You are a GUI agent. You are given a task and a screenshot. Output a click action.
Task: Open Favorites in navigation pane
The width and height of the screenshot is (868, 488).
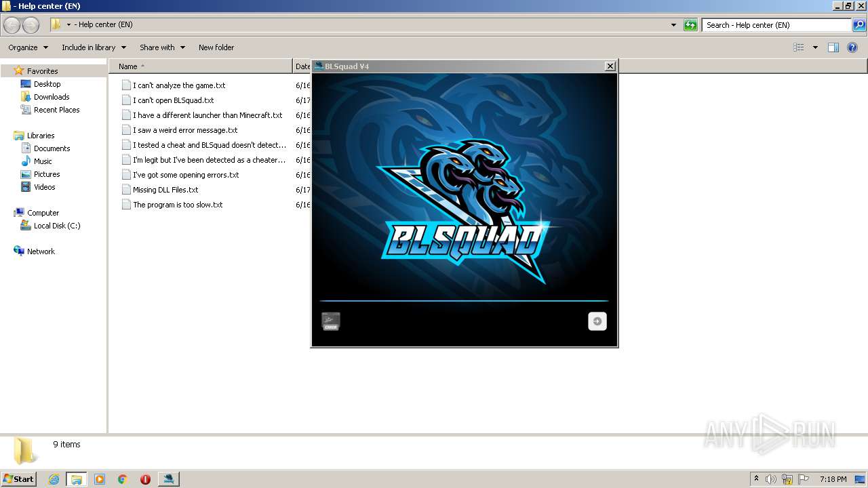pyautogui.click(x=42, y=71)
